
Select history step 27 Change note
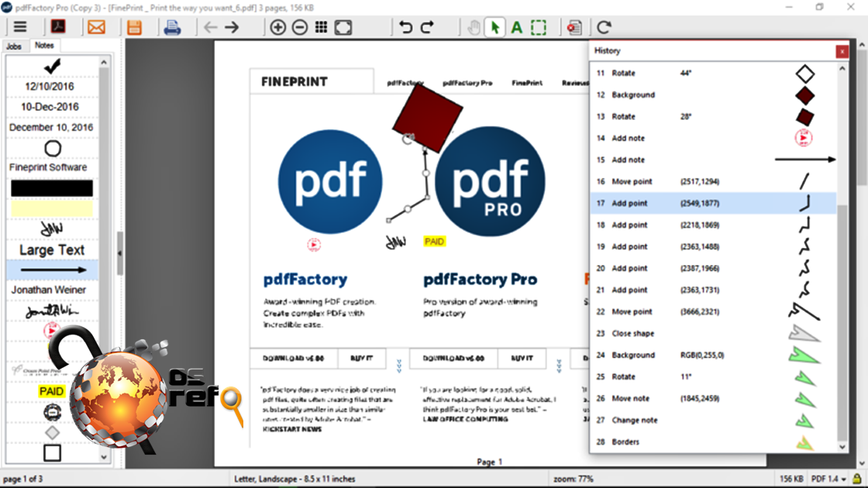714,420
